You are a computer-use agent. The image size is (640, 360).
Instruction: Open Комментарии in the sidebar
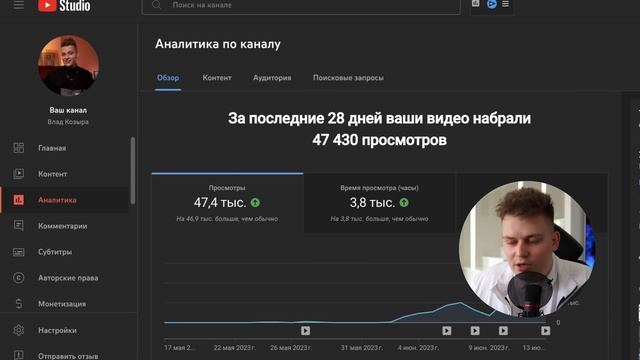click(x=64, y=226)
